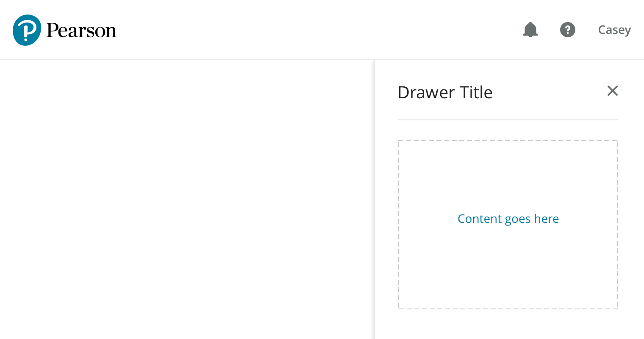Image resolution: width=644 pixels, height=339 pixels.
Task: Open help via question mark icon
Action: (x=567, y=30)
